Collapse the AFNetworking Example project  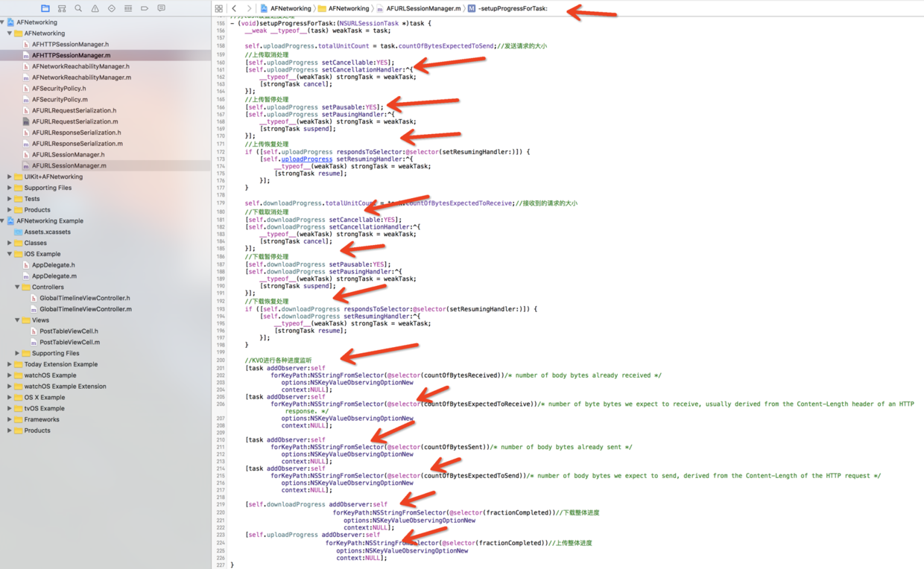pos(3,220)
